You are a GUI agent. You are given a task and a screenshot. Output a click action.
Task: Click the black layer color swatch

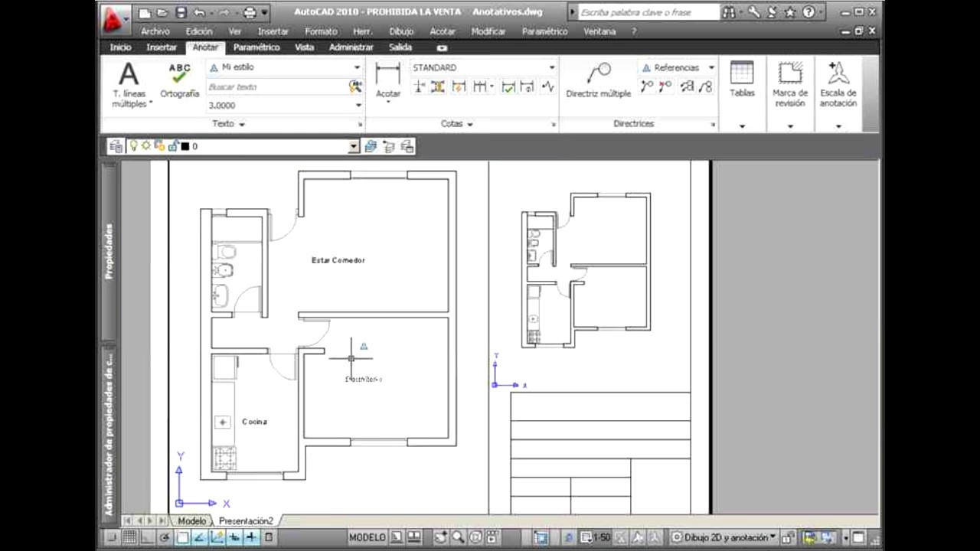[185, 146]
